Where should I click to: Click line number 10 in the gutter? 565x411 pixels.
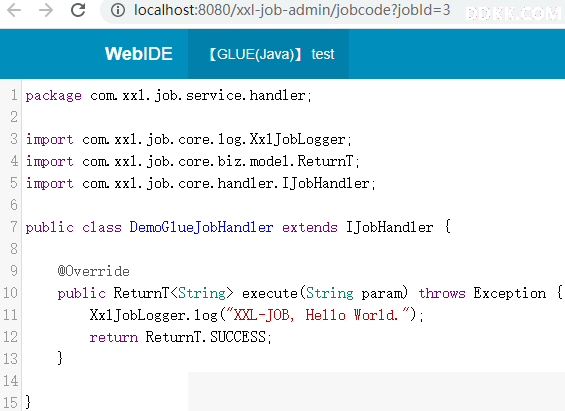[x=10, y=293]
